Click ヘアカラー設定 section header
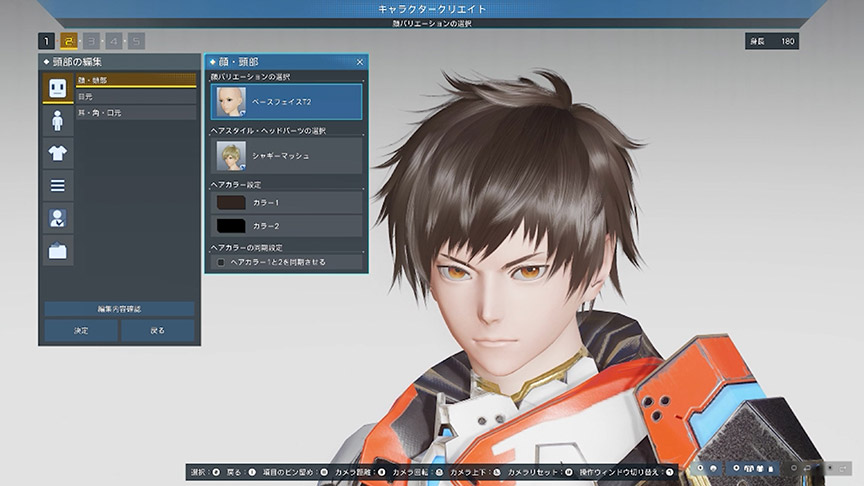This screenshot has width=864, height=486. pyautogui.click(x=236, y=185)
